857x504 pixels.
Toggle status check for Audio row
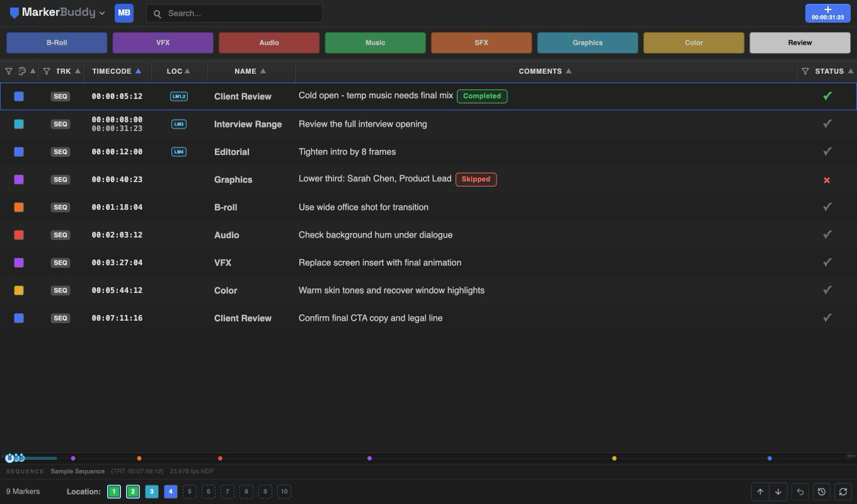[x=827, y=234]
